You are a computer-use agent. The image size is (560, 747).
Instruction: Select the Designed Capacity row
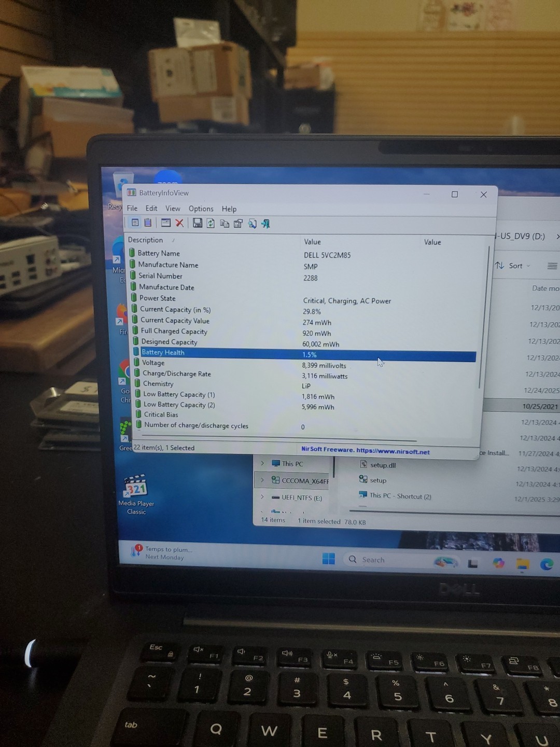click(x=306, y=342)
